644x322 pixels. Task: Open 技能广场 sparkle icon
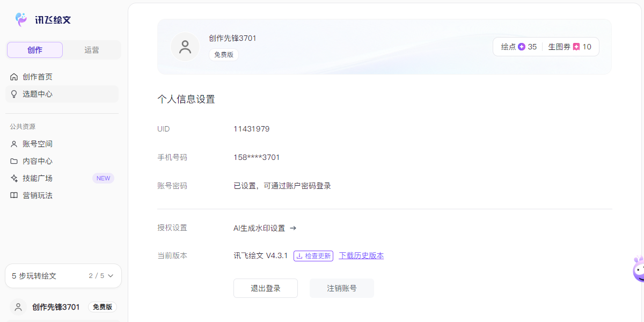pyautogui.click(x=14, y=178)
